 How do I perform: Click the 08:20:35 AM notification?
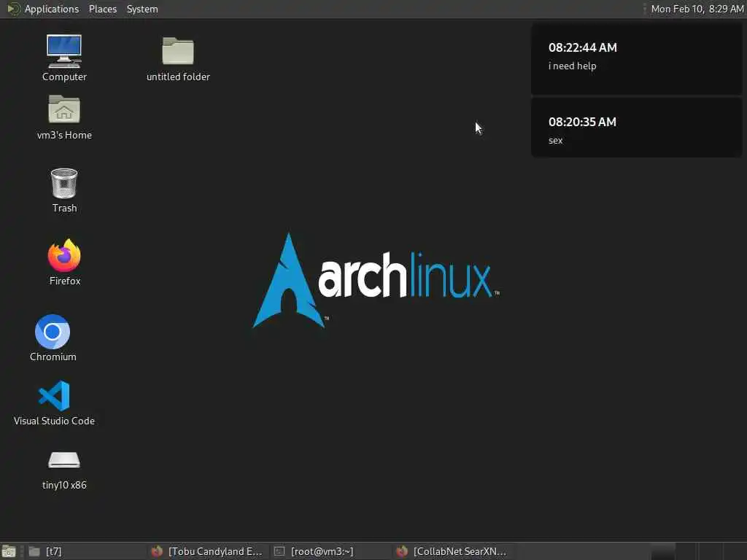[636, 127]
